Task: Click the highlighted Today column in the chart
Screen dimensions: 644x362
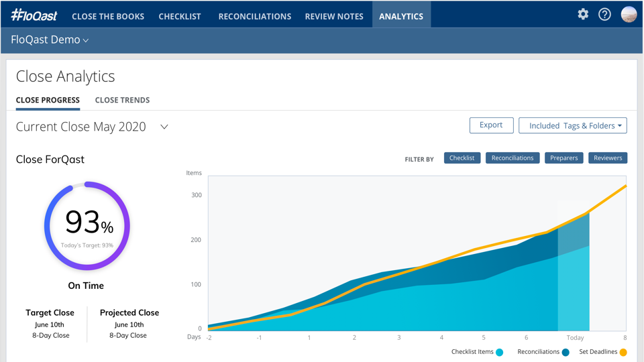Action: pos(574,271)
